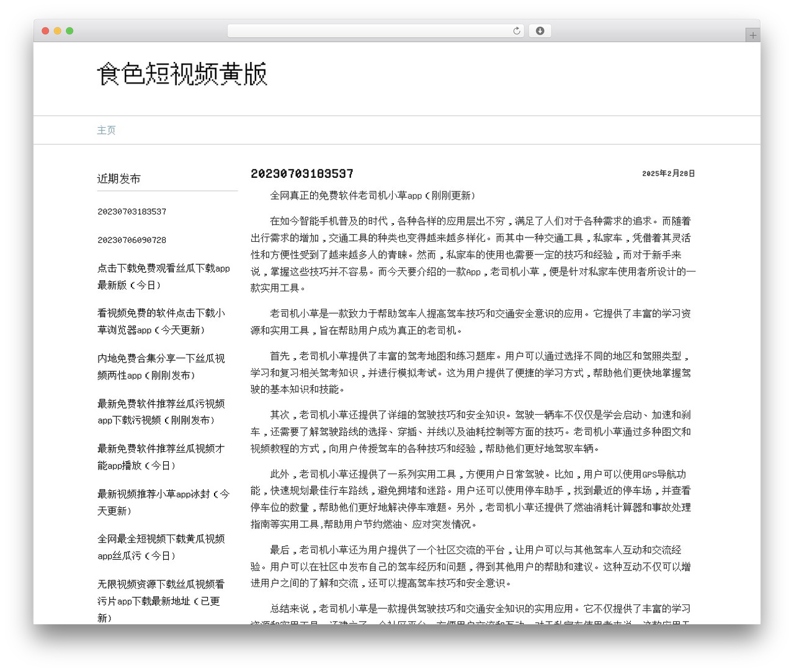Screen dimensions: 794x672
Task: Open sidebar post 20230703183537
Action: (132, 211)
